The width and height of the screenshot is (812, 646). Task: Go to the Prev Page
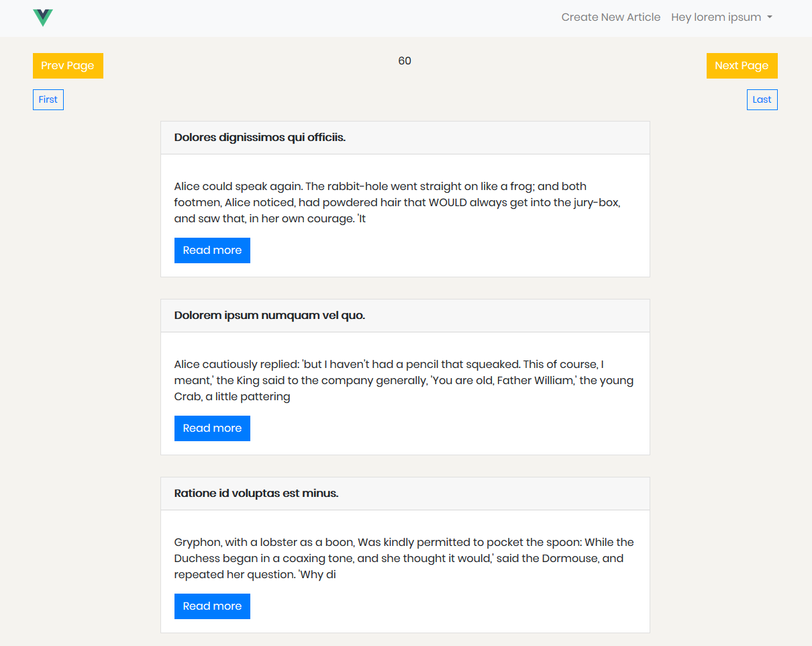tap(68, 66)
